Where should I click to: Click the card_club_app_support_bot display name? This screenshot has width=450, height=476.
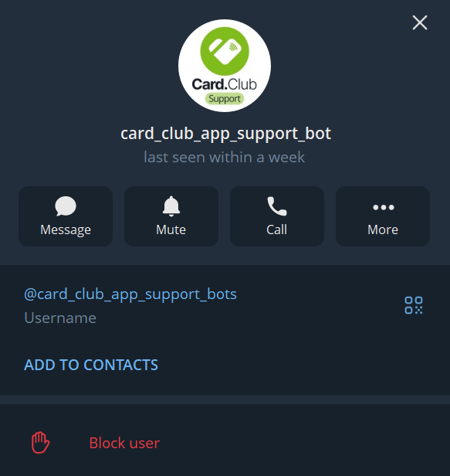225,134
